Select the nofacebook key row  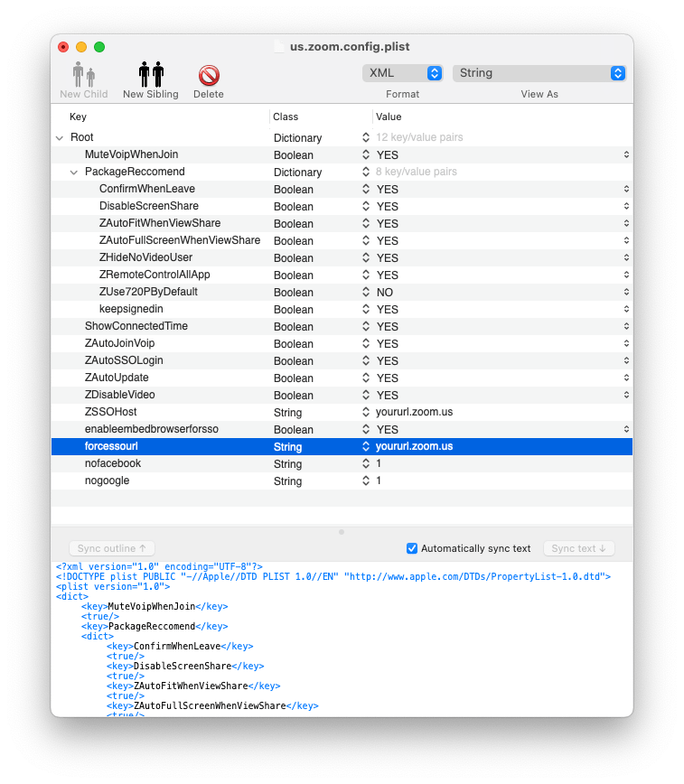(x=113, y=464)
